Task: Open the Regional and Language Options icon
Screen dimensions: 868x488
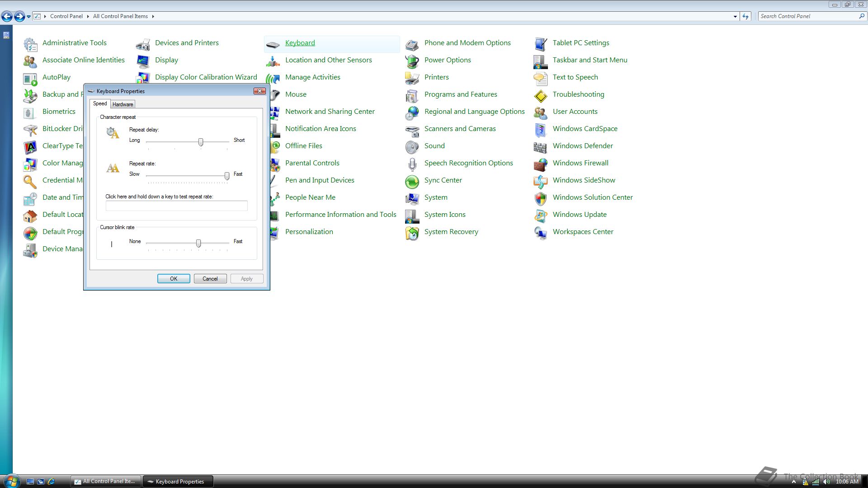Action: pos(412,113)
